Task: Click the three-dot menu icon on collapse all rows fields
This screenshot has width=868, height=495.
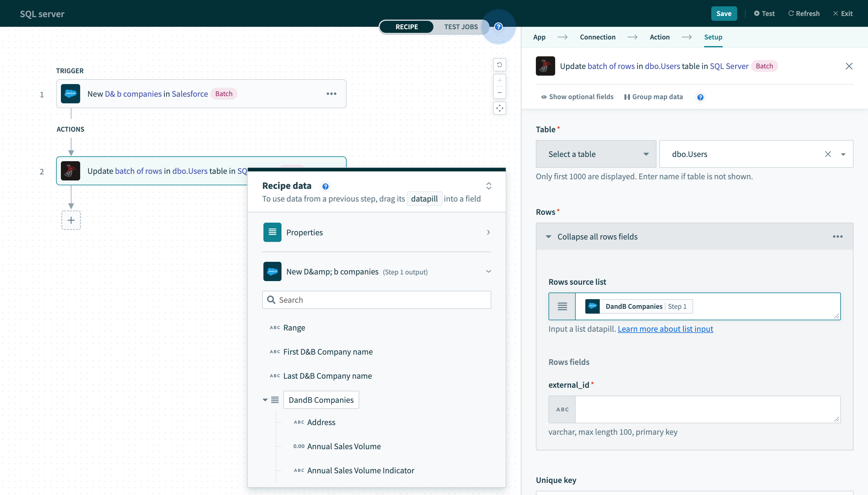Action: click(838, 237)
